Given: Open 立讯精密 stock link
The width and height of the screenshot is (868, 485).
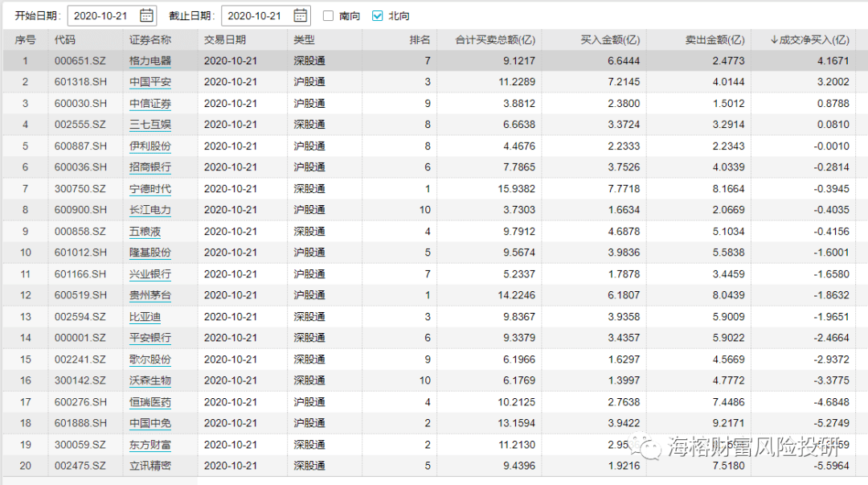Looking at the screenshot, I should click(150, 466).
